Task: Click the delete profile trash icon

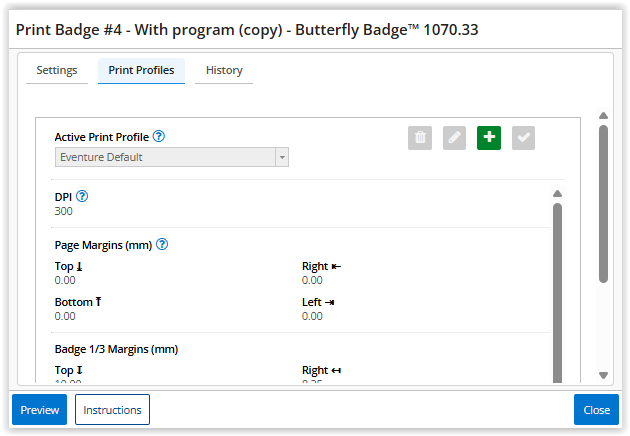Action: tap(420, 138)
